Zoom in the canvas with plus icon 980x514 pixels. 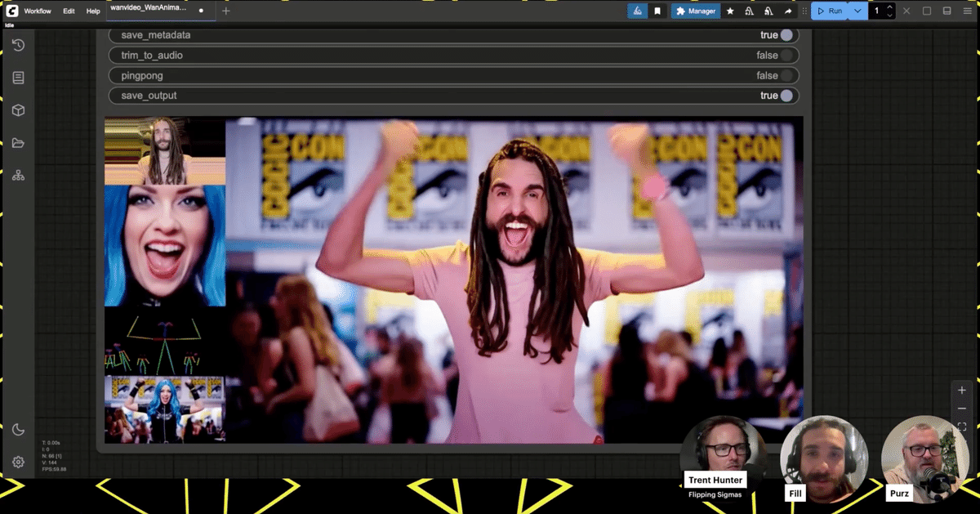point(962,391)
